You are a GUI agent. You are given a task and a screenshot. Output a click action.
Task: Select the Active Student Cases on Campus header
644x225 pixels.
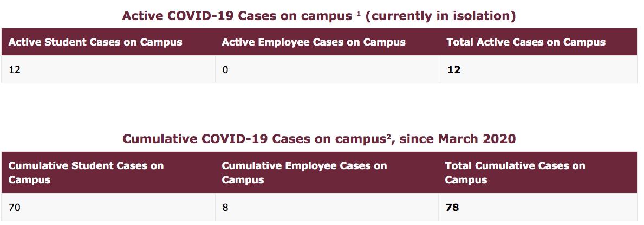[x=95, y=42]
